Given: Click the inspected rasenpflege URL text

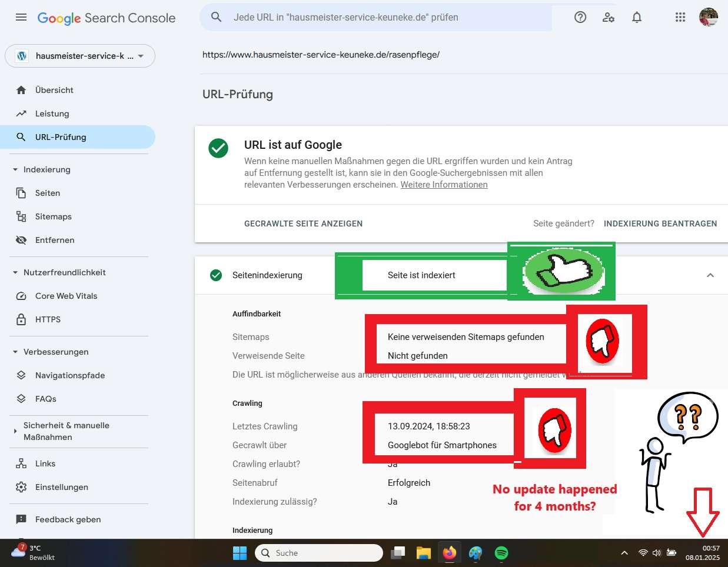Looking at the screenshot, I should 321,55.
